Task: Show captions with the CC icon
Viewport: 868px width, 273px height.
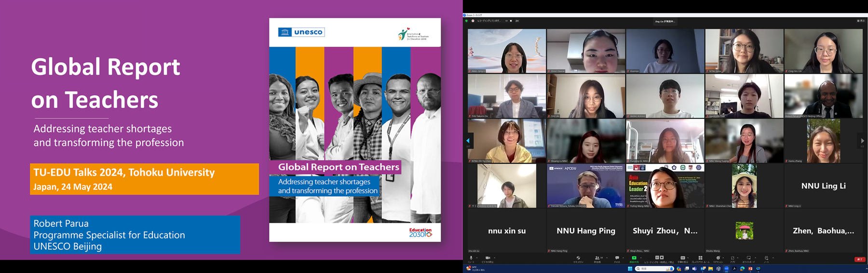Action: (x=683, y=258)
